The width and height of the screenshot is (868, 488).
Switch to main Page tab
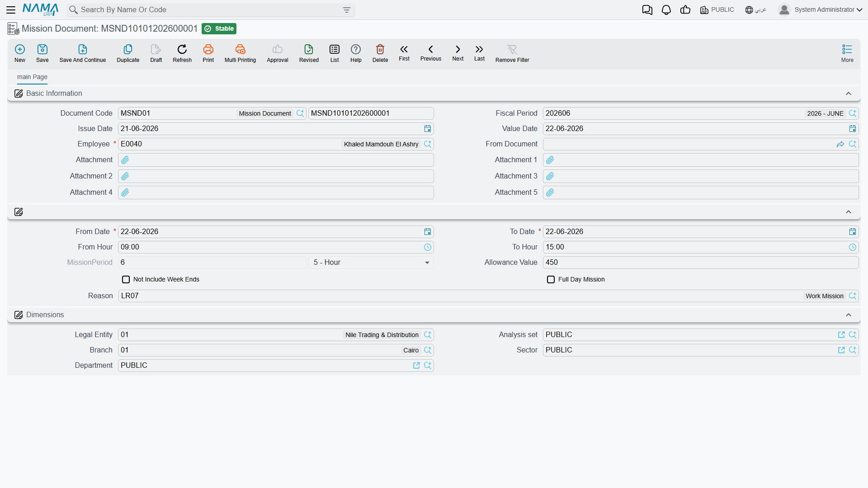[32, 77]
